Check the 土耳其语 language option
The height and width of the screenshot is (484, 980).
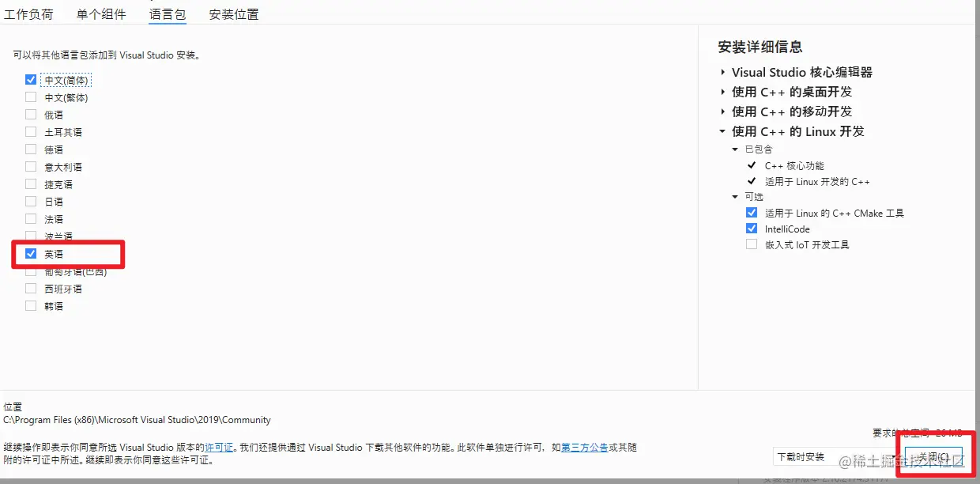[31, 132]
